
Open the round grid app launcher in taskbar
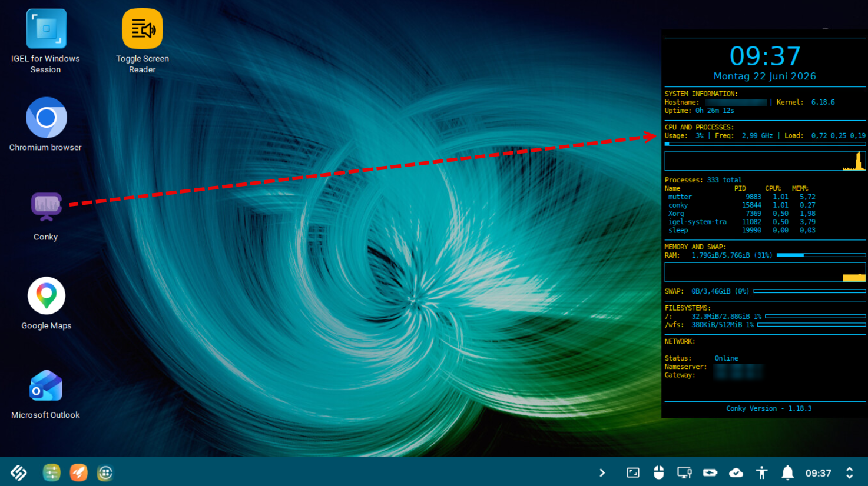point(105,472)
